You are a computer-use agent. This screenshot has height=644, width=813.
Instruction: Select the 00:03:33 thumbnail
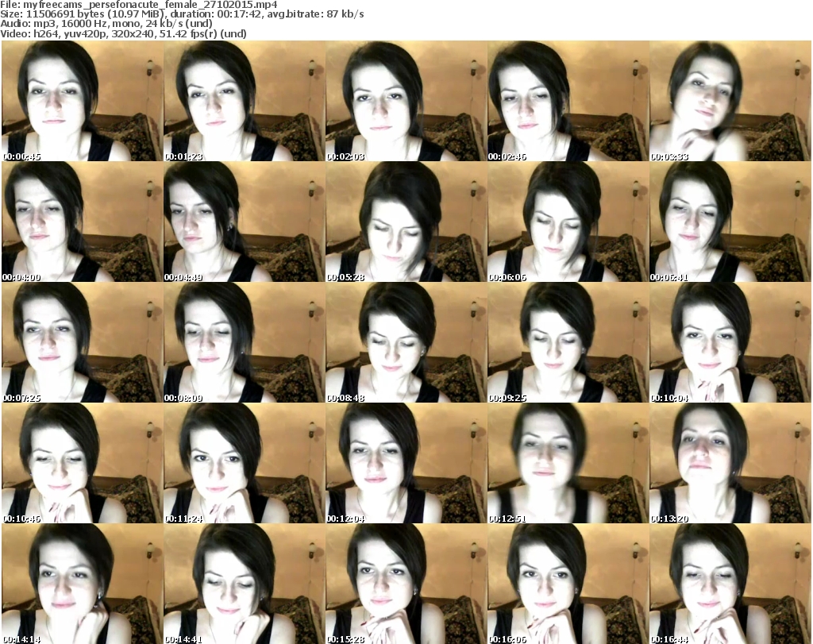730,101
